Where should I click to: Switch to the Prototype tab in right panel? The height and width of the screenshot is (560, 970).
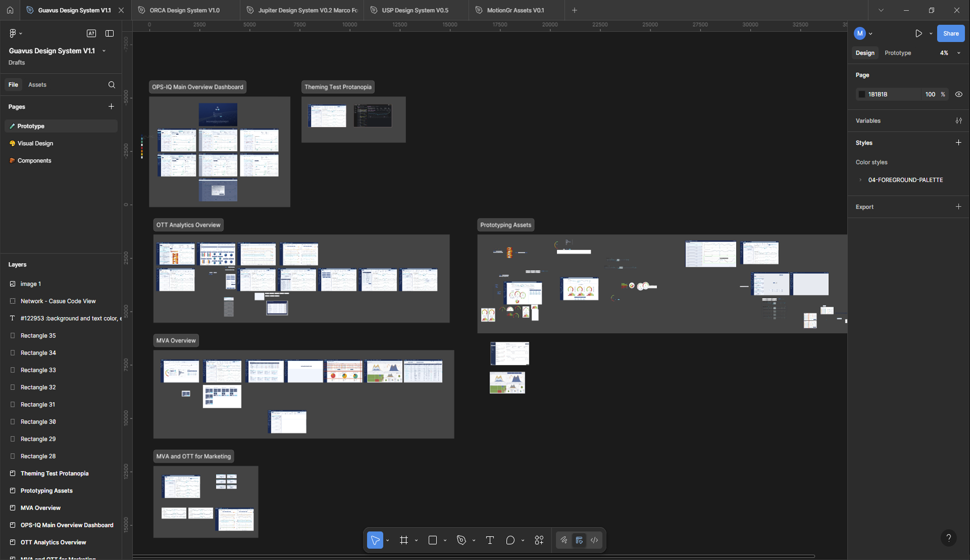click(x=897, y=53)
